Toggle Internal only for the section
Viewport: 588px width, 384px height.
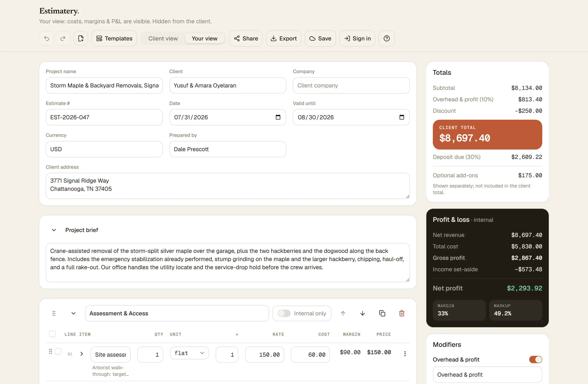point(284,313)
